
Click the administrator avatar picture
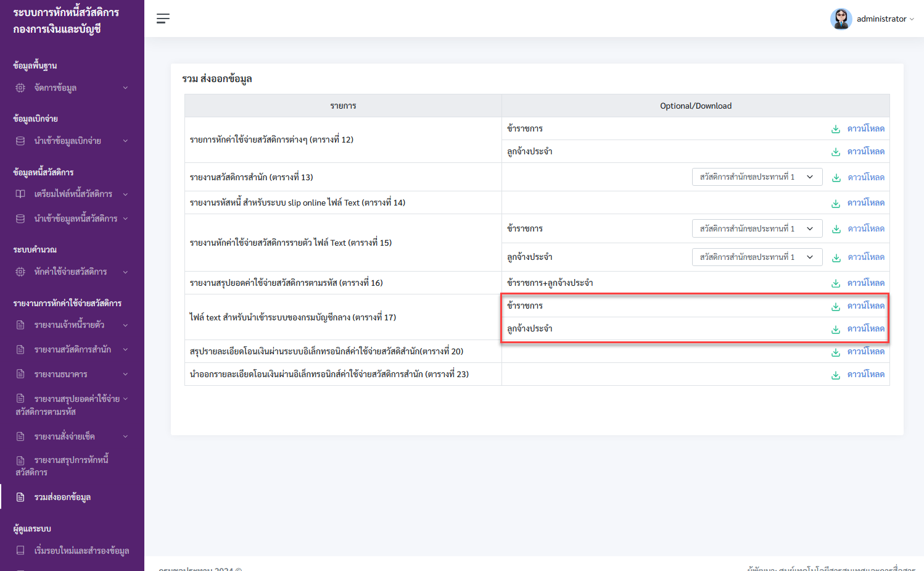(841, 19)
